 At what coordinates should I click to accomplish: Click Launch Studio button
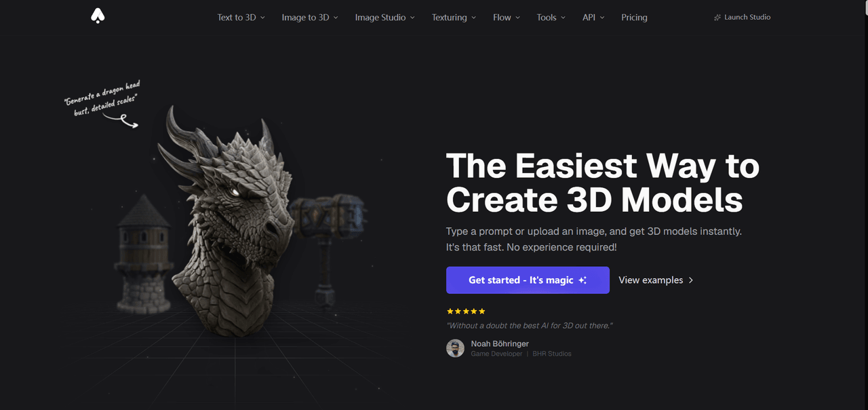(x=742, y=17)
